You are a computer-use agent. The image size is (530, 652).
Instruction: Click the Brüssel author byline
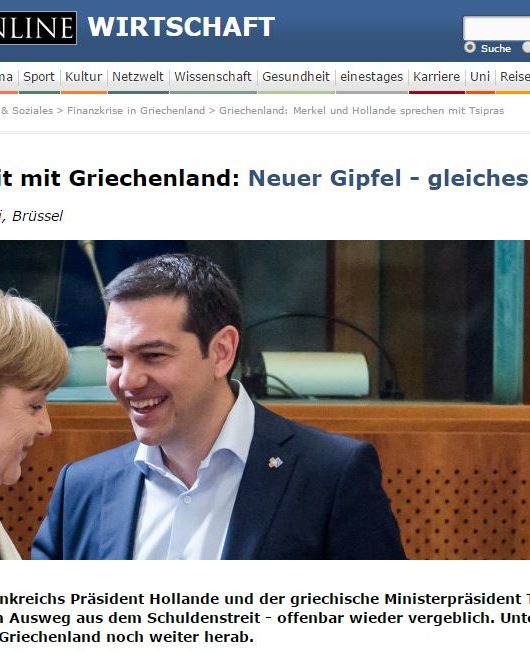(37, 216)
